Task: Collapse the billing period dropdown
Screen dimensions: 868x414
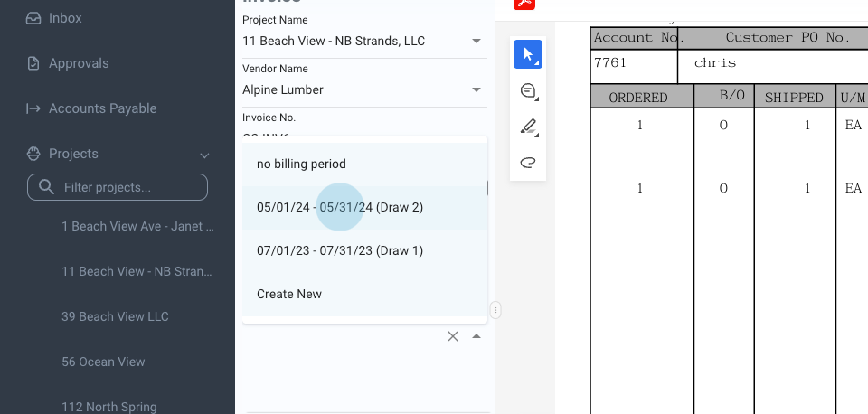Action: 476,336
